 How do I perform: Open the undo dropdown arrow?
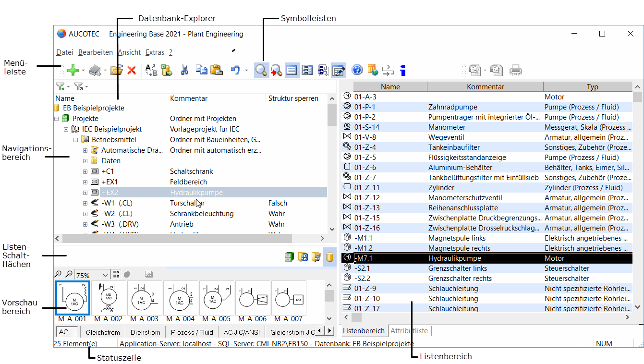coord(246,71)
